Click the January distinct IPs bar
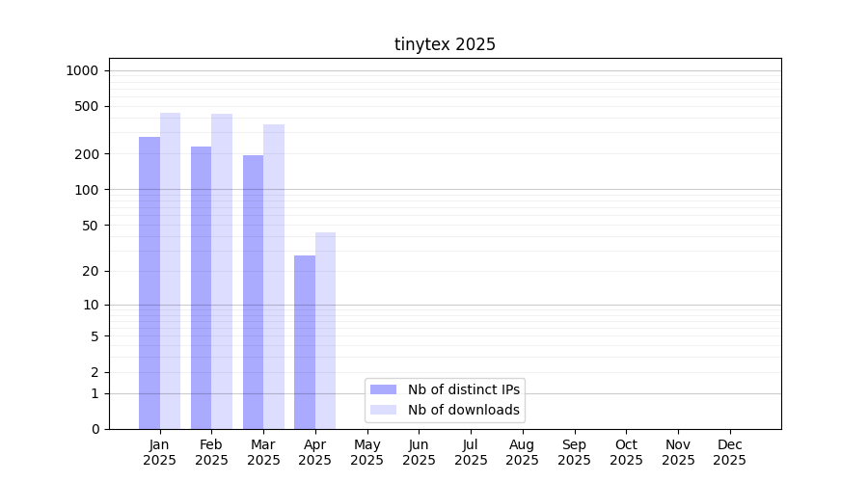868x482 pixels. (x=149, y=282)
